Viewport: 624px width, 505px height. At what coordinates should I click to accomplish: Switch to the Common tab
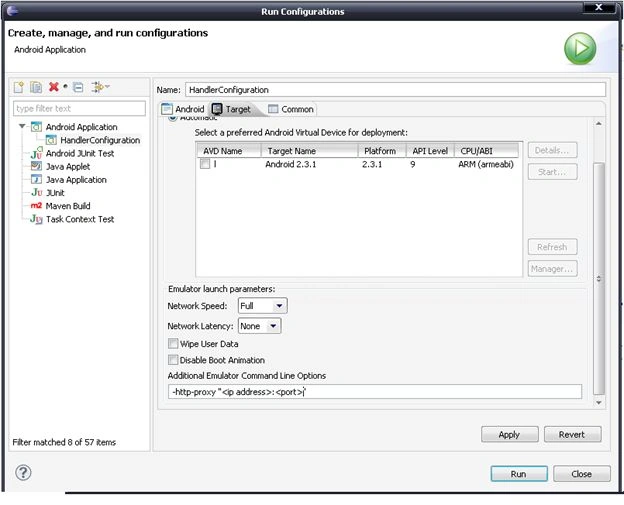[291, 109]
